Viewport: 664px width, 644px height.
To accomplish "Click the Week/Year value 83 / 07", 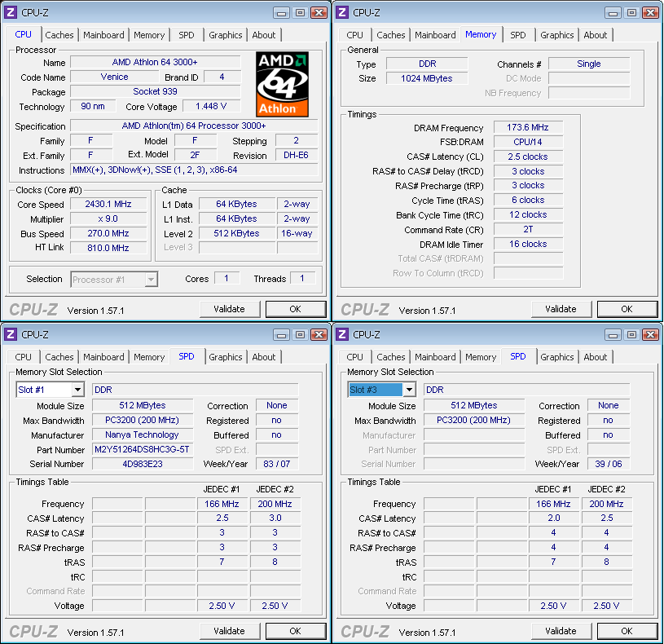I will [277, 465].
